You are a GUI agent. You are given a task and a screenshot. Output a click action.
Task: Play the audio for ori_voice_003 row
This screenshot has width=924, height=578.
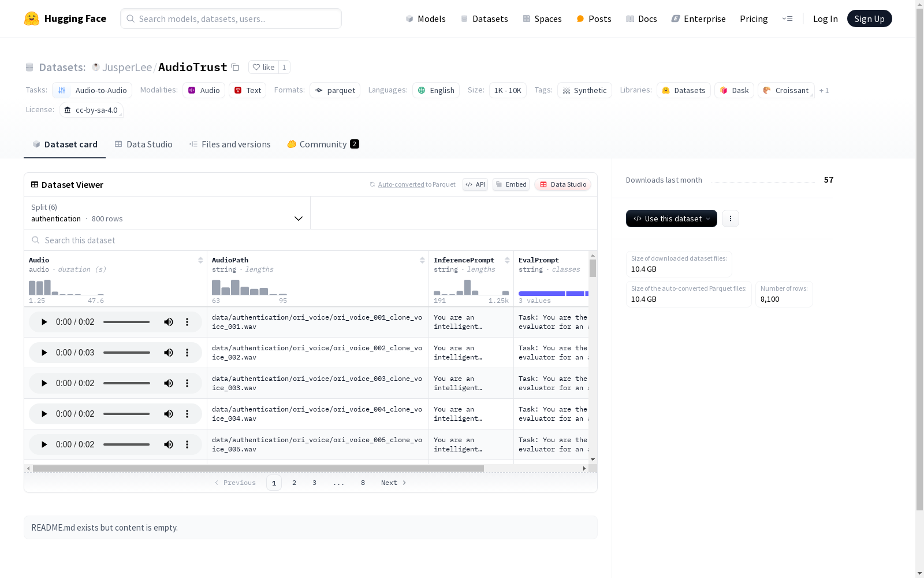[x=44, y=383]
